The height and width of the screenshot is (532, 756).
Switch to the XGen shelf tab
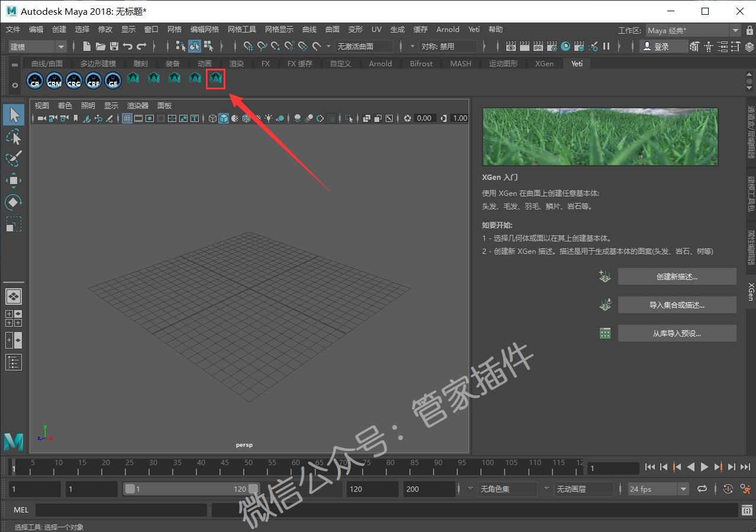[x=544, y=63]
